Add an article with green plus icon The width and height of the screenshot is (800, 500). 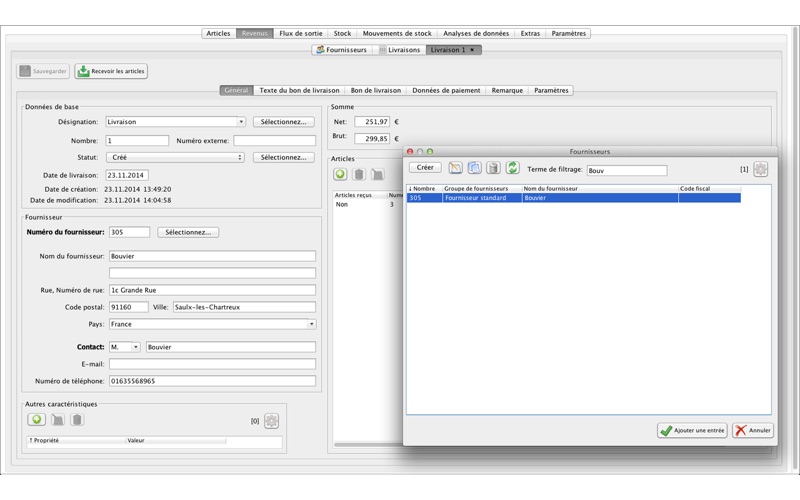coord(340,174)
